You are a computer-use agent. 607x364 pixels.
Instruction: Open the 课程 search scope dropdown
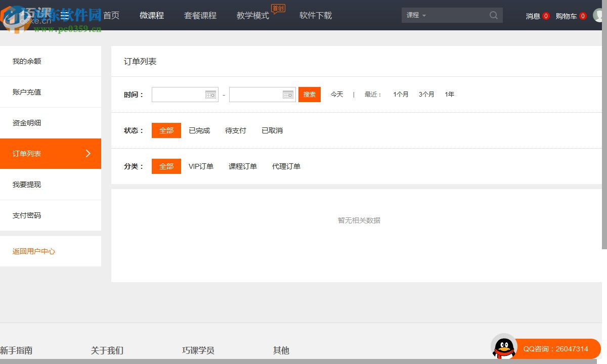415,15
